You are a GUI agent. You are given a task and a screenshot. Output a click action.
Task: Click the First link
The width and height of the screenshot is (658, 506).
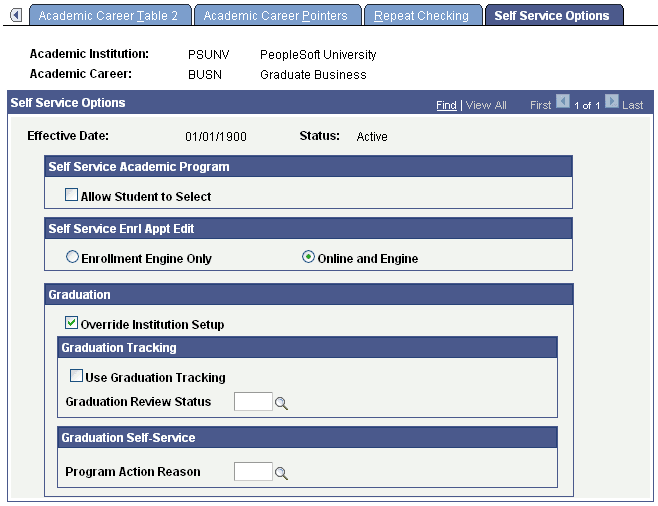pyautogui.click(x=540, y=105)
